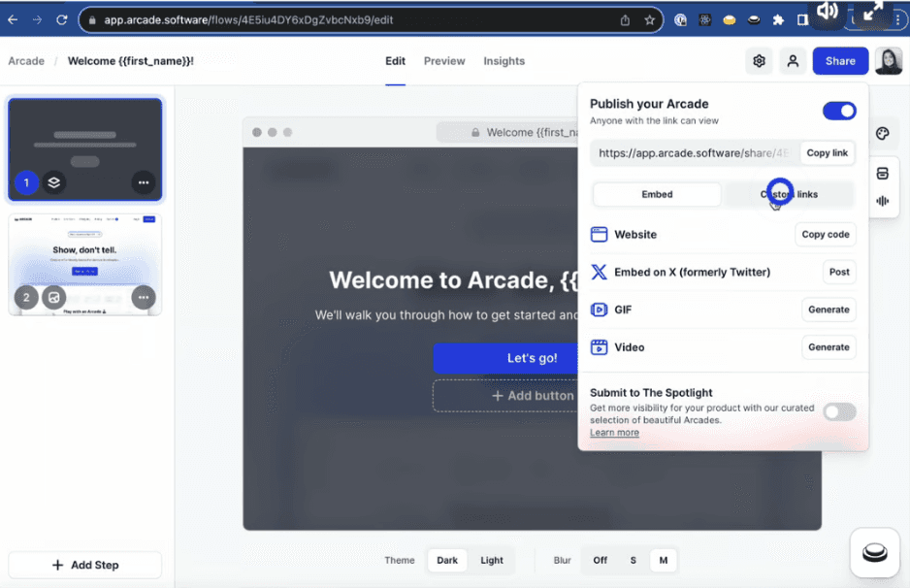The height and width of the screenshot is (588, 910).
Task: Click the browser forward arrow
Action: (37, 19)
